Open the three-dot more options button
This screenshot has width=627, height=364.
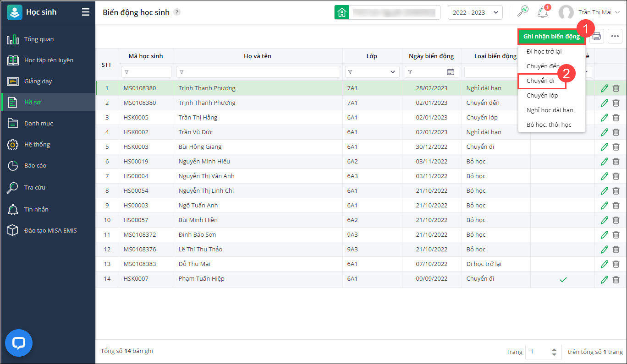tap(615, 36)
